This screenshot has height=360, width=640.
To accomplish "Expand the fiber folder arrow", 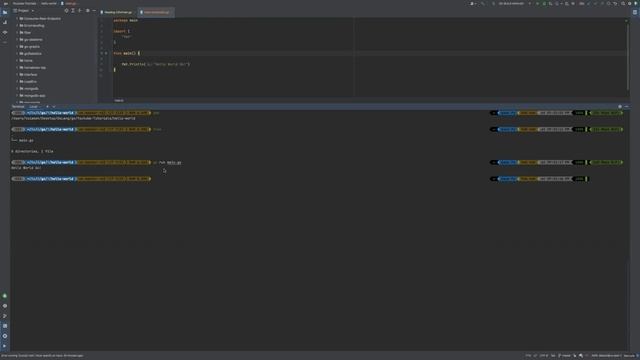I will tap(17, 32).
